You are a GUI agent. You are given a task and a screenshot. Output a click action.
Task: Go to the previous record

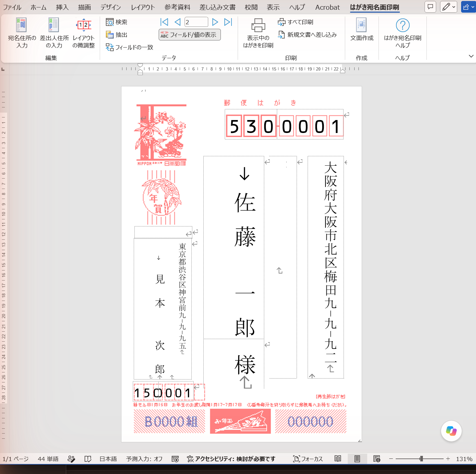click(177, 22)
